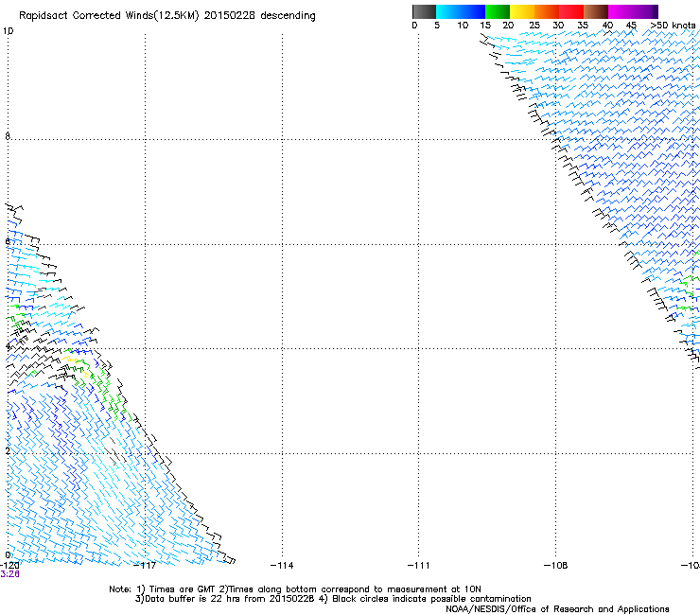Click the 'Times are GMT' note line
Viewport: 700px width, 615px height.
(295, 589)
